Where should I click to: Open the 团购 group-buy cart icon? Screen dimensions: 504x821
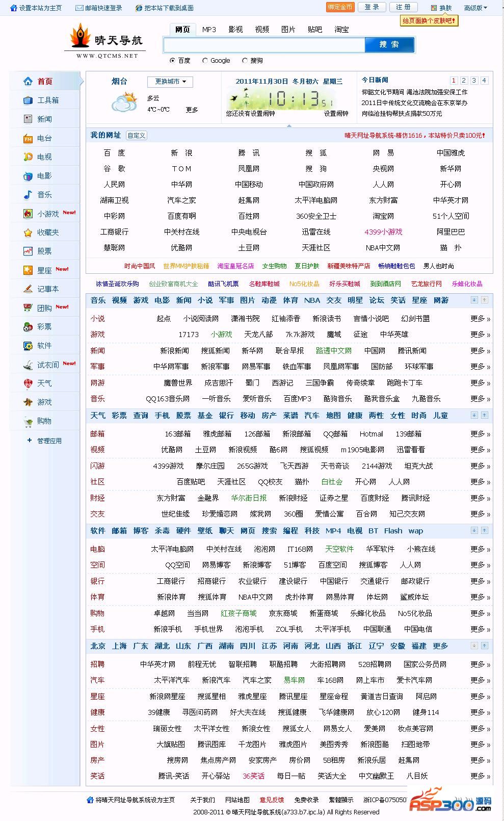point(28,307)
